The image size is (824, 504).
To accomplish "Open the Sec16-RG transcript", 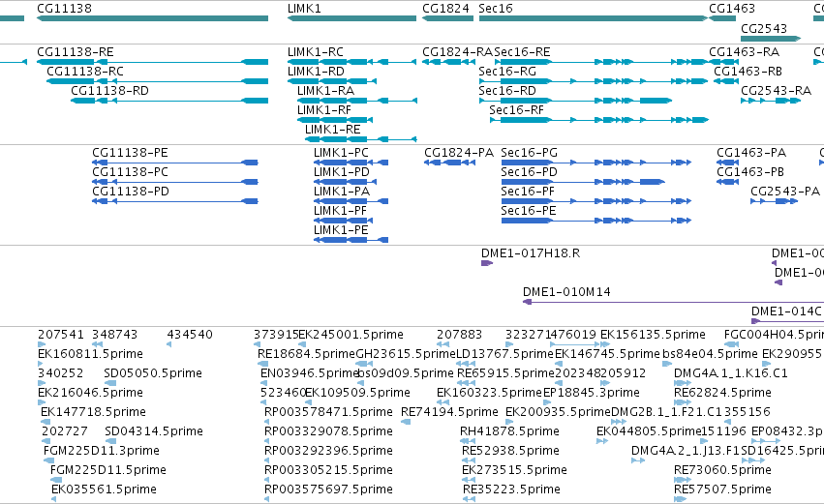I will (507, 72).
